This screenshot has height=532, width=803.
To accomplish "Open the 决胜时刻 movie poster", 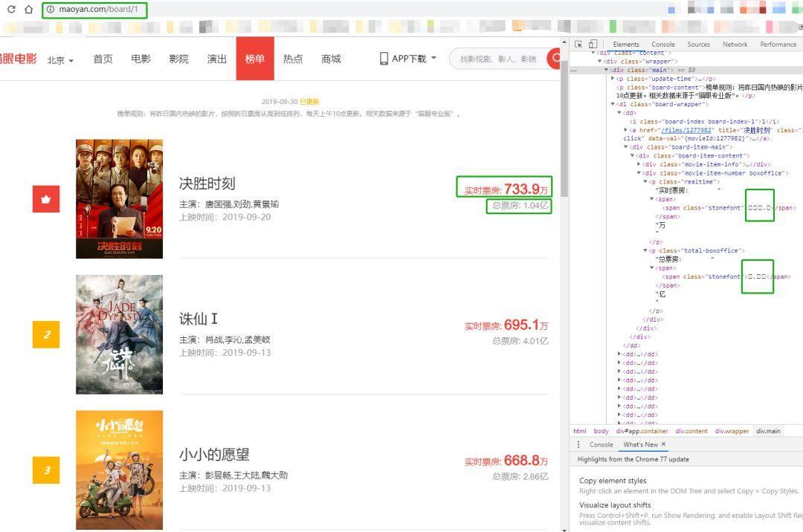I will click(x=119, y=199).
